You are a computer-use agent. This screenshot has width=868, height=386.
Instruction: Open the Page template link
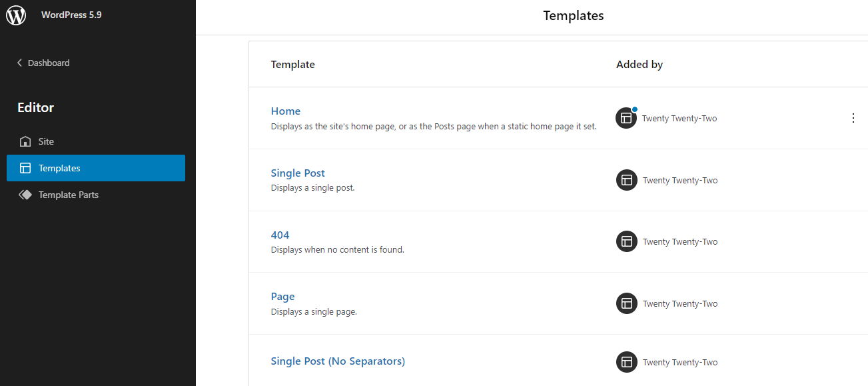[282, 297]
